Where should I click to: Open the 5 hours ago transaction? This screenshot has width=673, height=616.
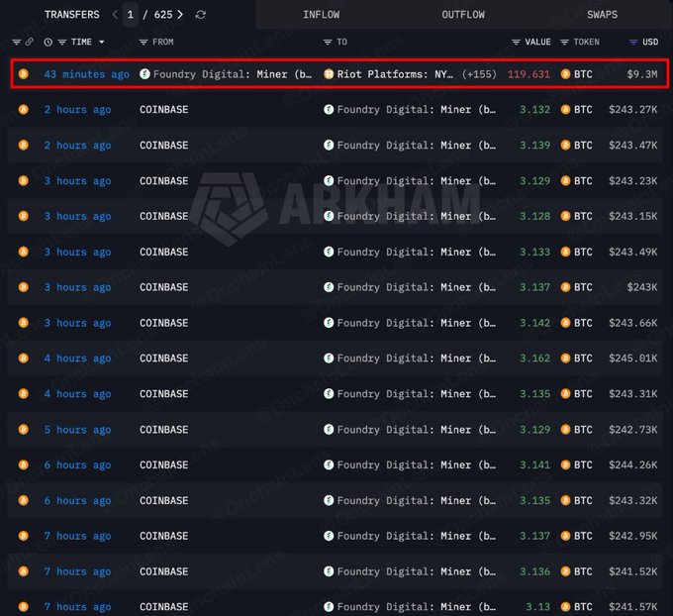(x=77, y=430)
